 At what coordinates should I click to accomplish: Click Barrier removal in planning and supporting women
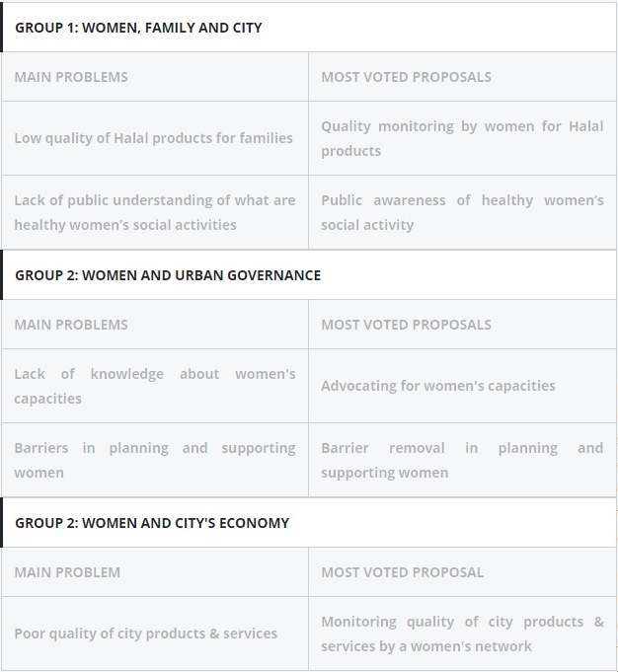coord(462,460)
